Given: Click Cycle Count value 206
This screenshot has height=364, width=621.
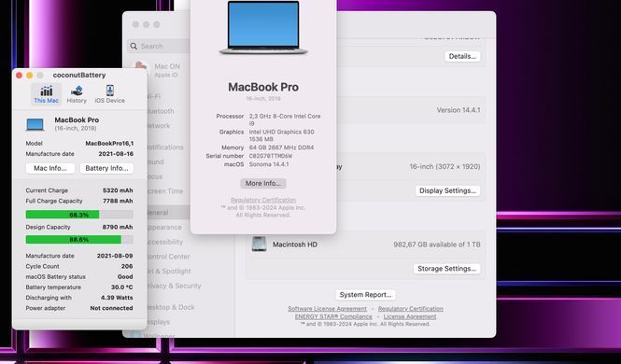Looking at the screenshot, I should [x=127, y=266].
